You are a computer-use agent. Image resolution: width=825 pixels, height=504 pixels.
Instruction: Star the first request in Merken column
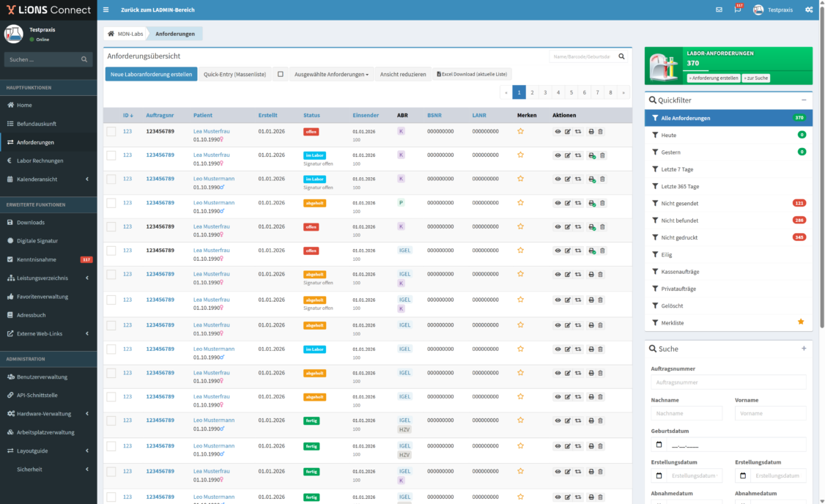(520, 132)
